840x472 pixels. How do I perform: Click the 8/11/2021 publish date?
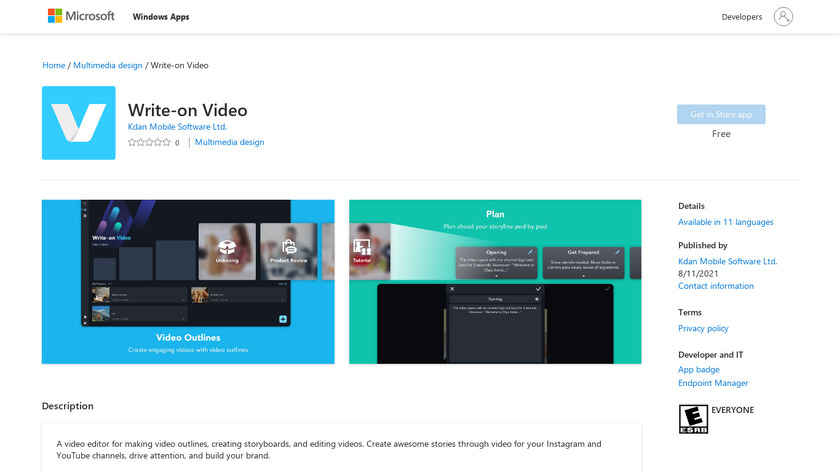pyautogui.click(x=698, y=274)
